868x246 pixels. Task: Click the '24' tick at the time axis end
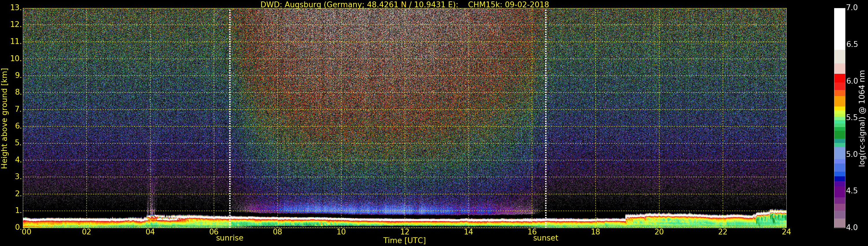coord(786,232)
